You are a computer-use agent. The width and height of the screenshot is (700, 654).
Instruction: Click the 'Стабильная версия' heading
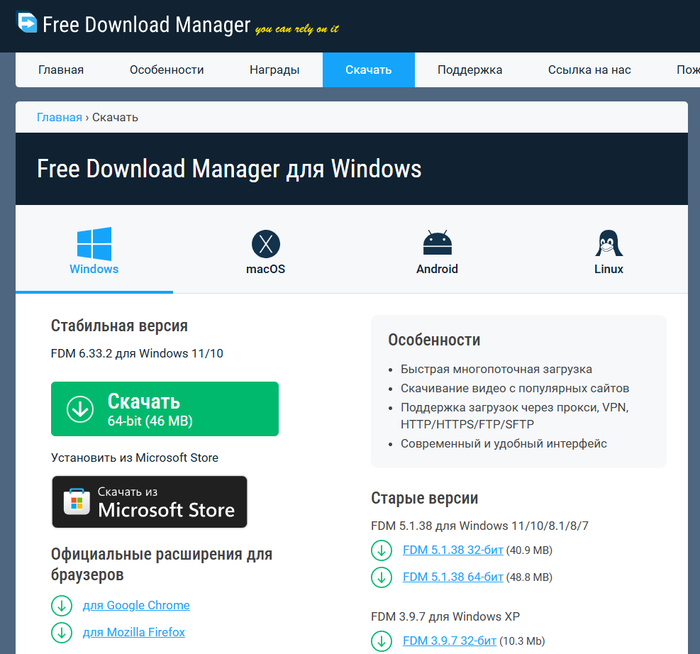pos(119,325)
